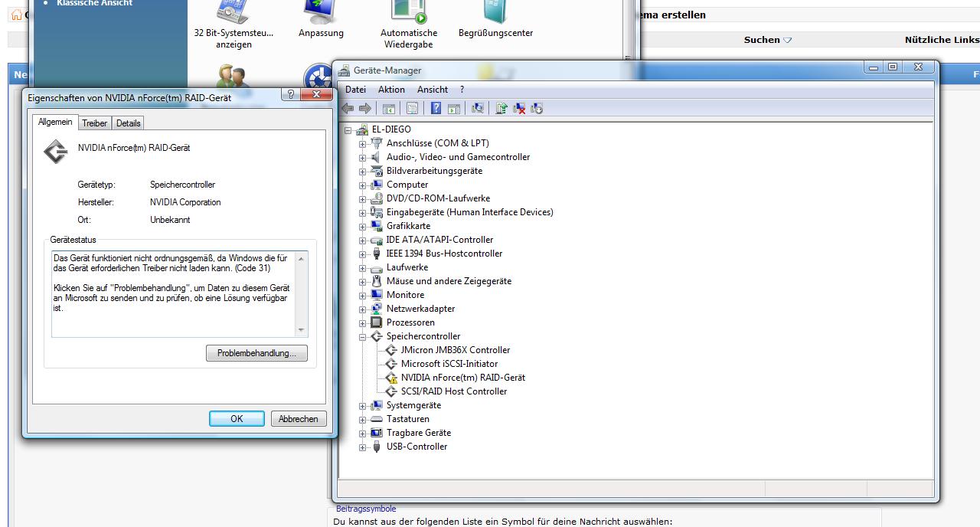Screen dimensions: 980x527
Task: Click Klassische Ansicht in Control Panel sidebar
Action: point(94,3)
